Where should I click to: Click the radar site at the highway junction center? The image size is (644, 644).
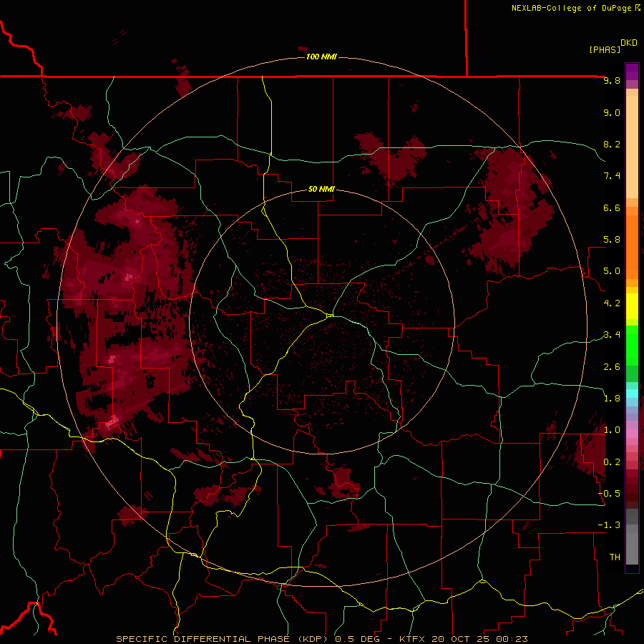tap(330, 316)
